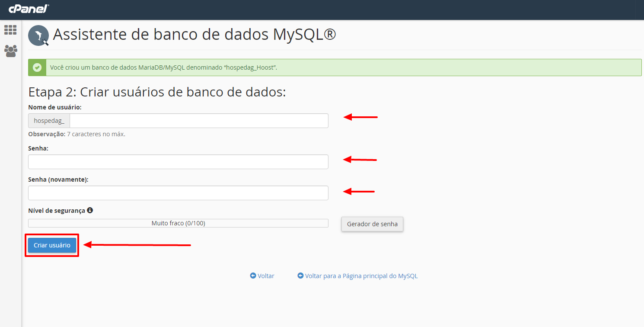This screenshot has width=644, height=327.
Task: Open the User Manager people icon
Action: pyautogui.click(x=10, y=51)
